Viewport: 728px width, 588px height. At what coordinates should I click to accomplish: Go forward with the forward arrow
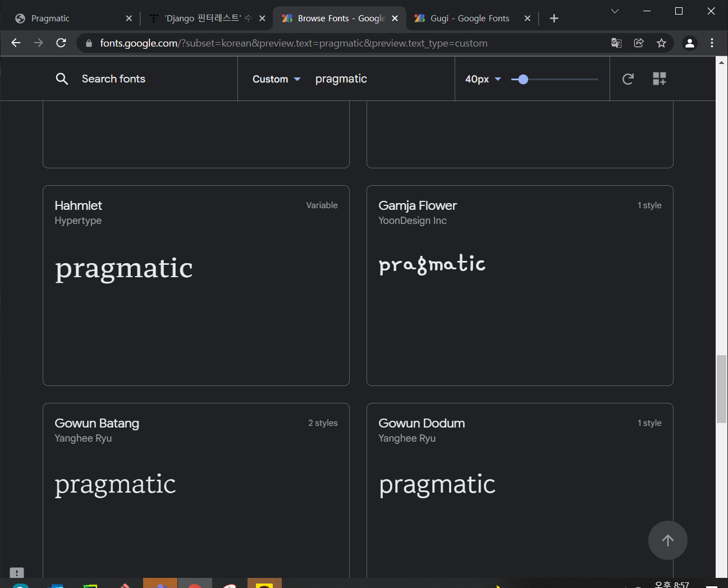tap(38, 43)
